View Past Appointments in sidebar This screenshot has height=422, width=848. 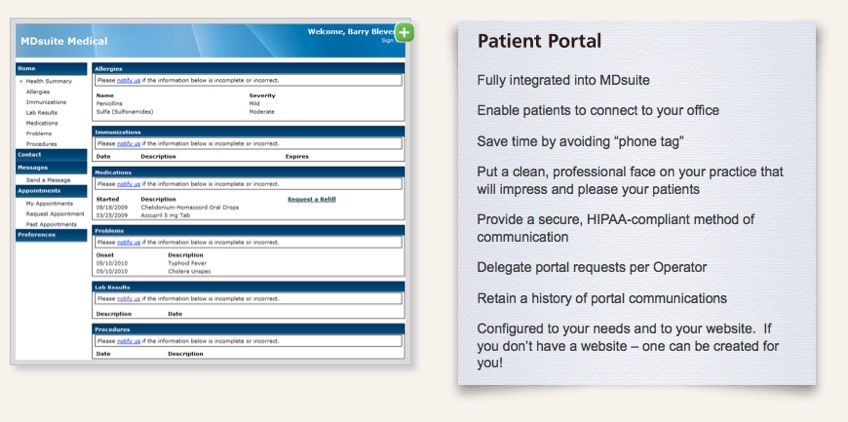(x=51, y=224)
